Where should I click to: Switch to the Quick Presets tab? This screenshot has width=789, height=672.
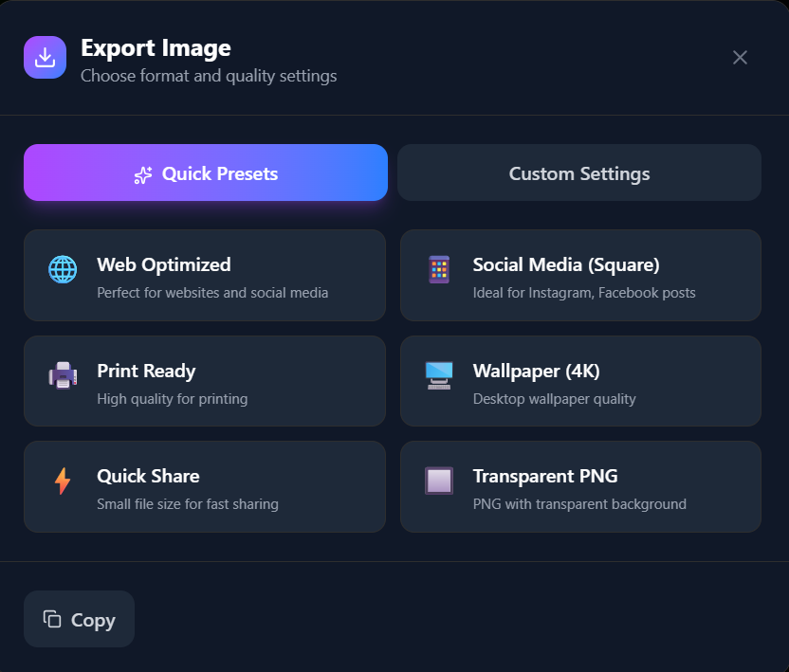[206, 173]
